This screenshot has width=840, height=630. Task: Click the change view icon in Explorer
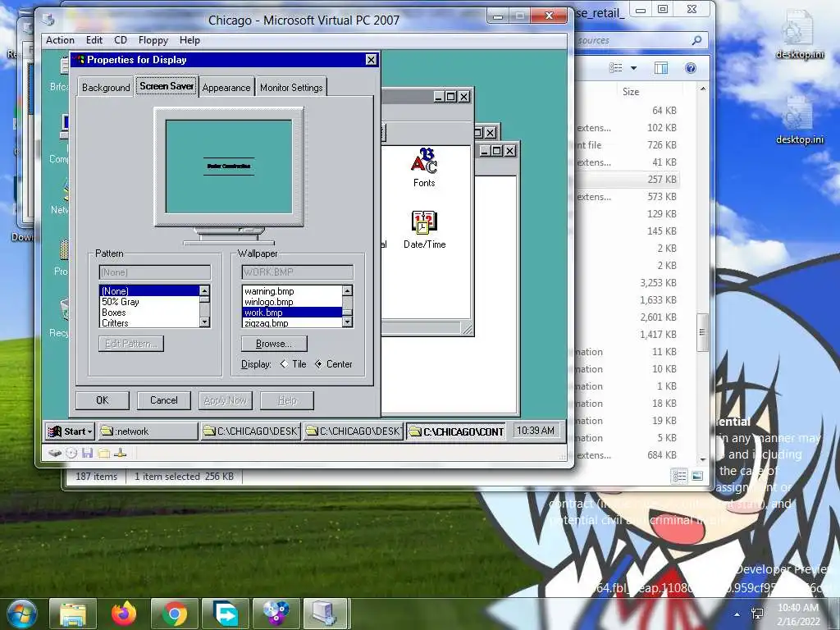pos(616,68)
